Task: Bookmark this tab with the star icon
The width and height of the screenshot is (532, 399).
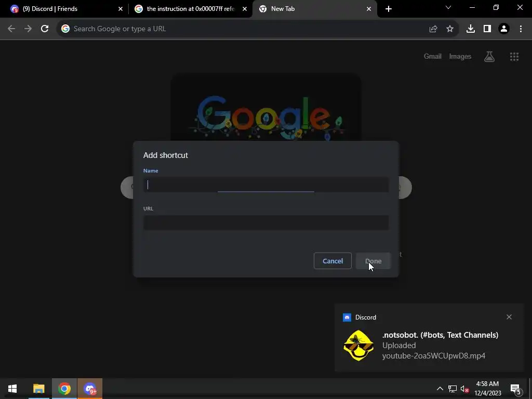Action: click(450, 29)
